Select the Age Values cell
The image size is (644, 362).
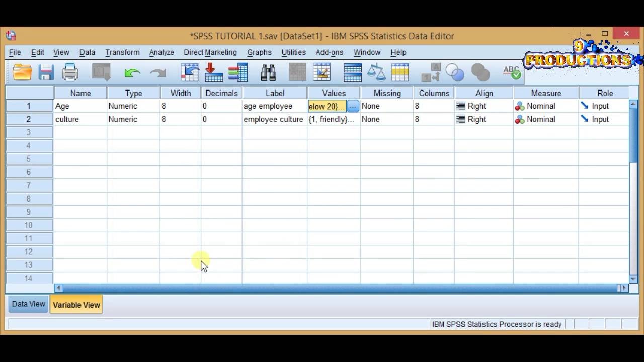[327, 106]
